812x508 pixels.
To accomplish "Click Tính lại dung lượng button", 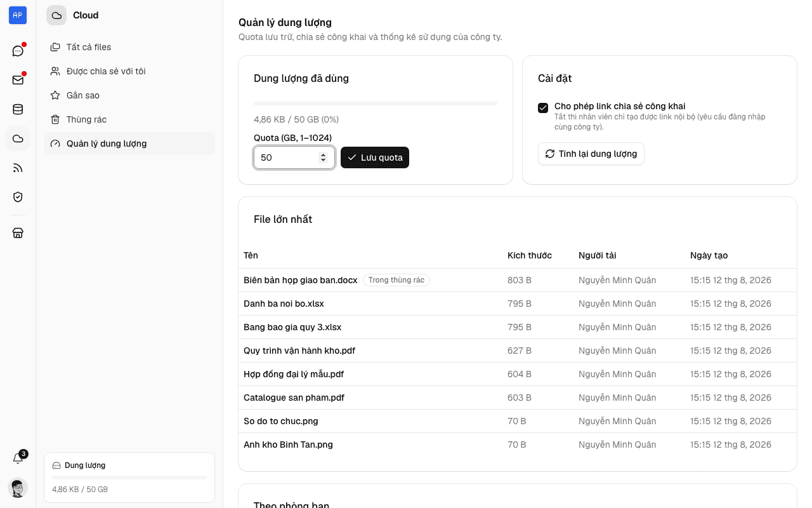I will [x=591, y=154].
